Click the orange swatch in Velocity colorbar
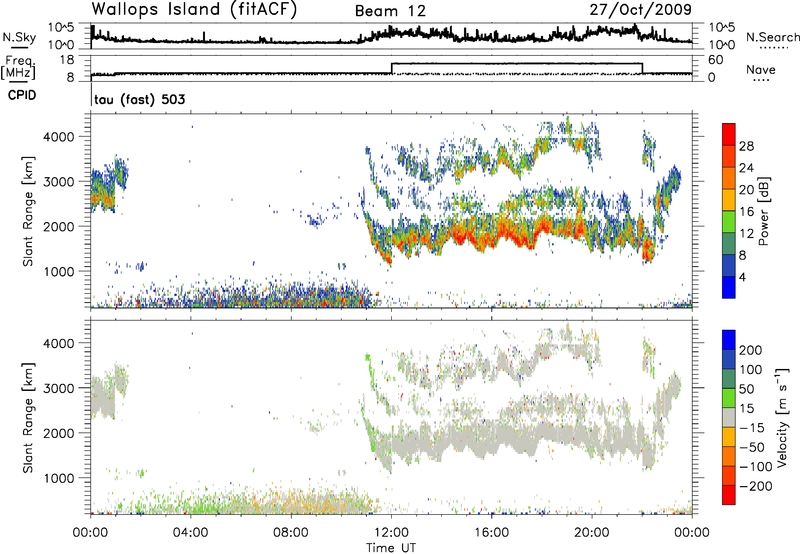 point(729,456)
